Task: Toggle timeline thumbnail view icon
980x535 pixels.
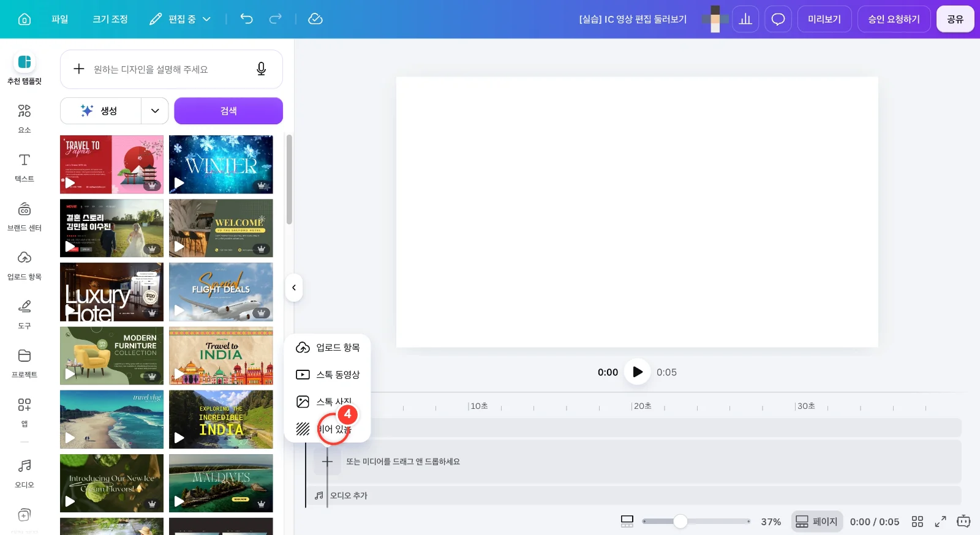Action: point(627,522)
